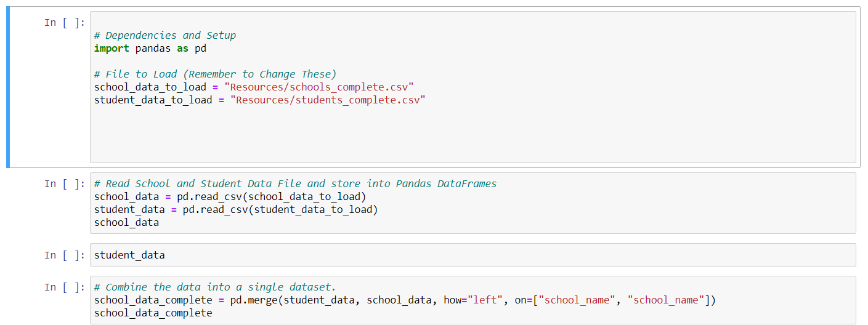Click the lone 'school_data' output line

click(x=127, y=222)
